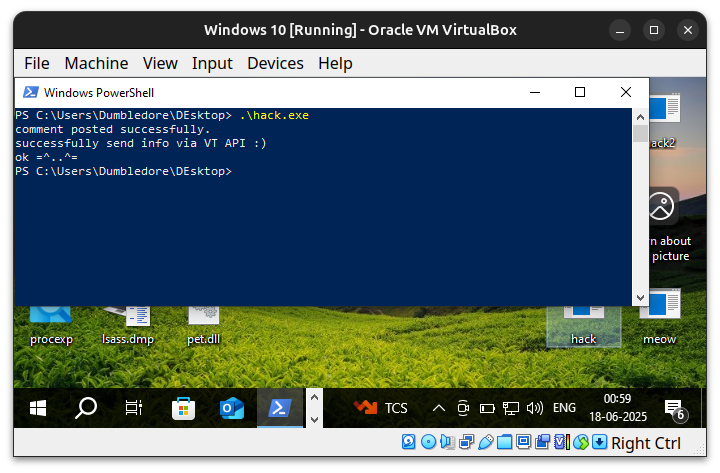Image resolution: width=720 pixels, height=473 pixels.
Task: Click the VirtualBox window title text
Action: [x=360, y=30]
